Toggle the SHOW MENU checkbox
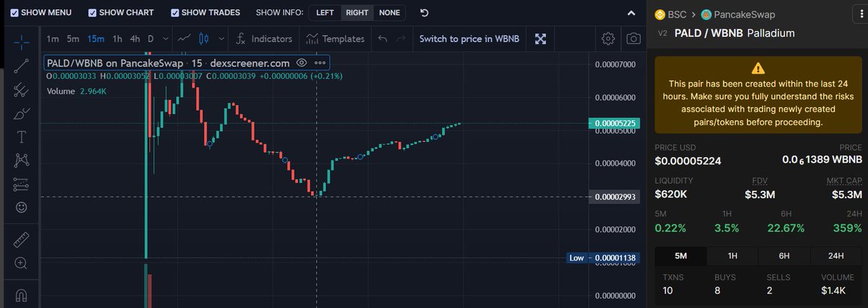This screenshot has width=868, height=308. (15, 13)
